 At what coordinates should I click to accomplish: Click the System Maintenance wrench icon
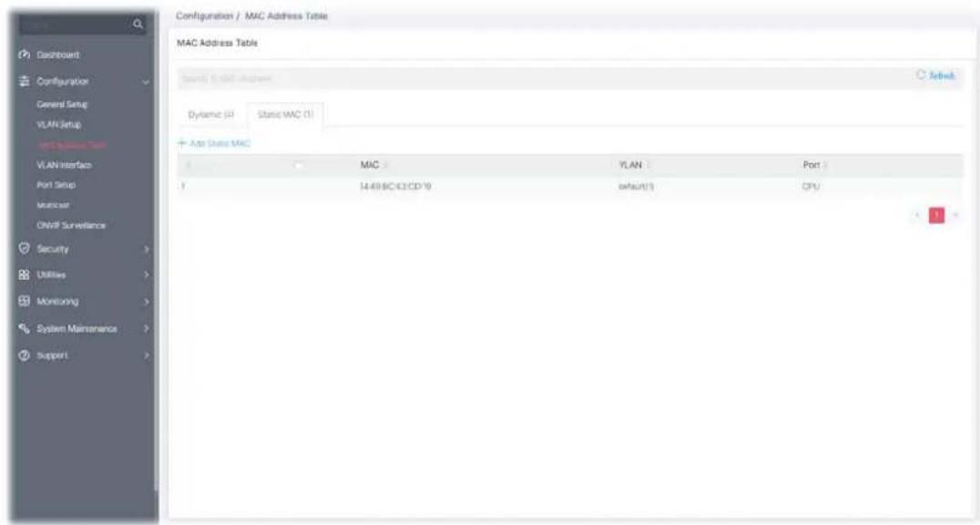[25, 328]
